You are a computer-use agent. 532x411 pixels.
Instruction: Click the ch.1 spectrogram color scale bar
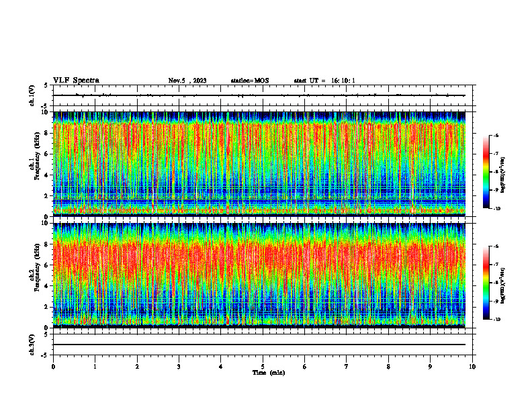click(x=486, y=172)
